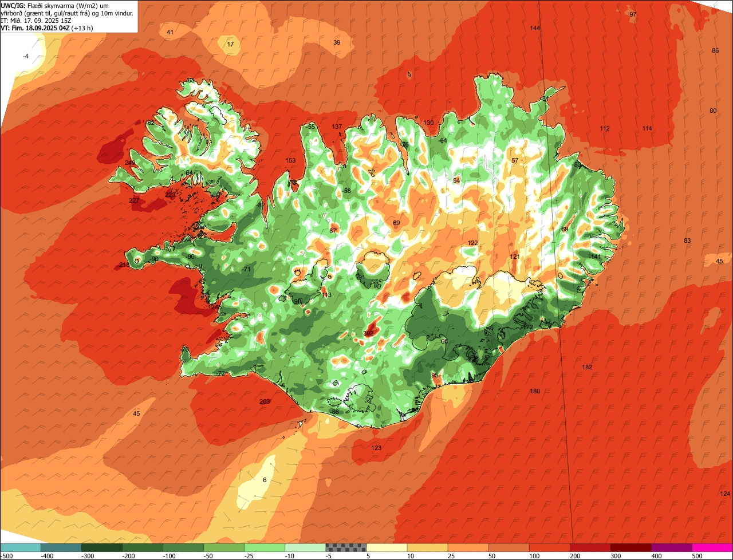Click the 87 value in central Iceland
This screenshot has width=733, height=560.
tap(333, 231)
